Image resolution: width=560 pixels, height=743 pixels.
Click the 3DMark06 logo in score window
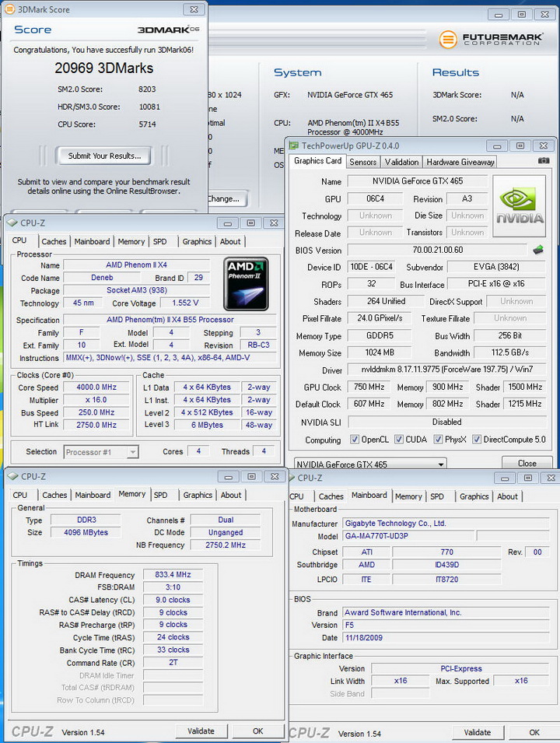(168, 30)
